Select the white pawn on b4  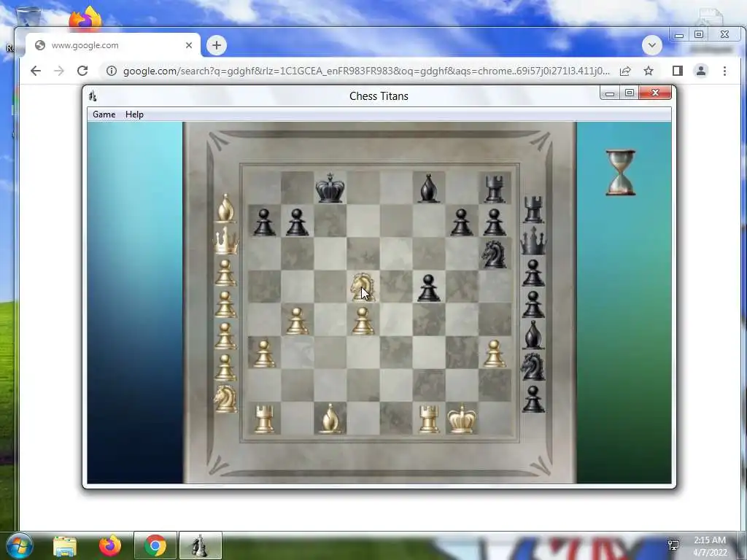coord(298,321)
